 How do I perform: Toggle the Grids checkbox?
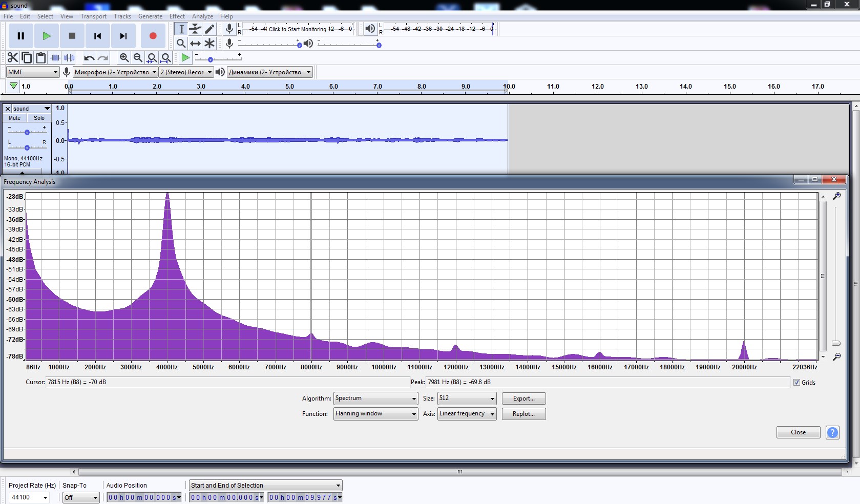796,383
